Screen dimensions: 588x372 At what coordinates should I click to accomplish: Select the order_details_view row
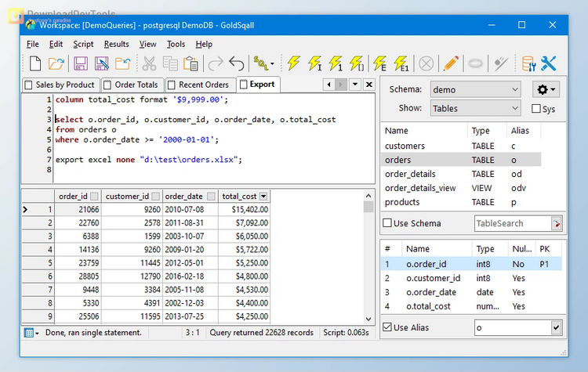click(x=461, y=188)
